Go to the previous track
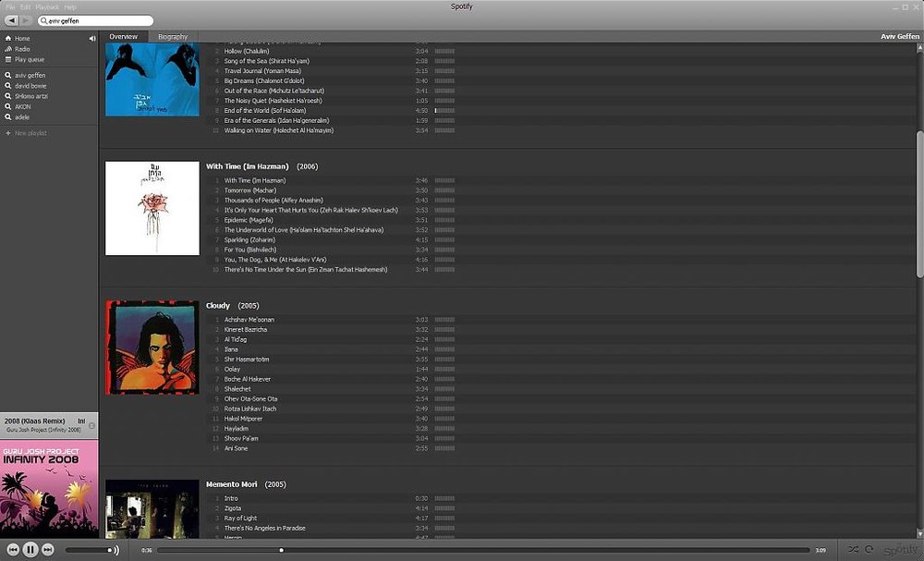The image size is (924, 561). (x=13, y=550)
